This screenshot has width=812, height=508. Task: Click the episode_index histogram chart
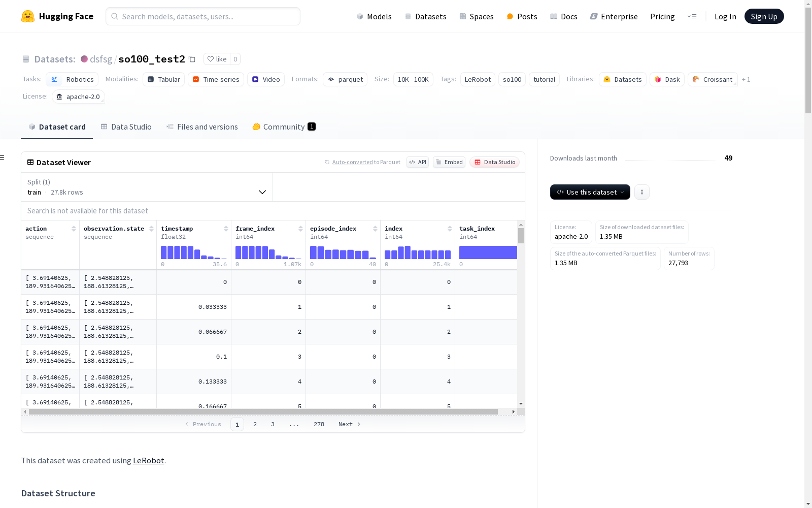343,252
